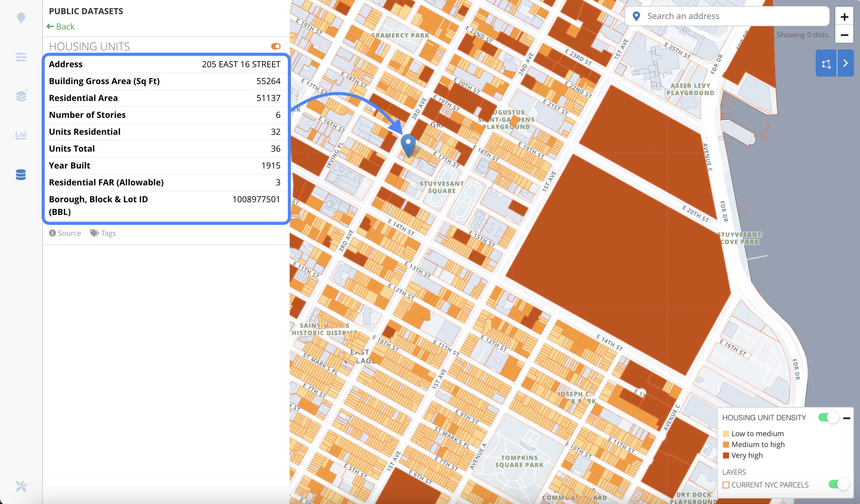Expand the panel with right chevron
The image size is (860, 504).
[845, 63]
